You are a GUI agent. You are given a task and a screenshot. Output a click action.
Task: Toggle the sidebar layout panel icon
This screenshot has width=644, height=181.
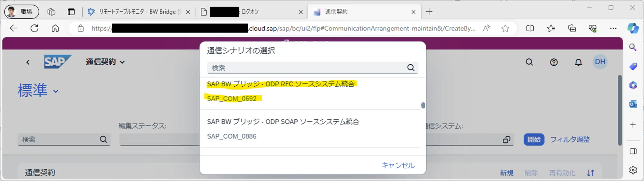click(633, 151)
